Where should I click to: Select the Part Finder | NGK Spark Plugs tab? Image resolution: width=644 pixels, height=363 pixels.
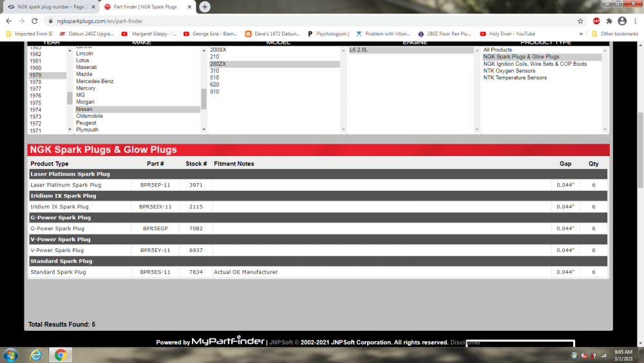pyautogui.click(x=147, y=6)
